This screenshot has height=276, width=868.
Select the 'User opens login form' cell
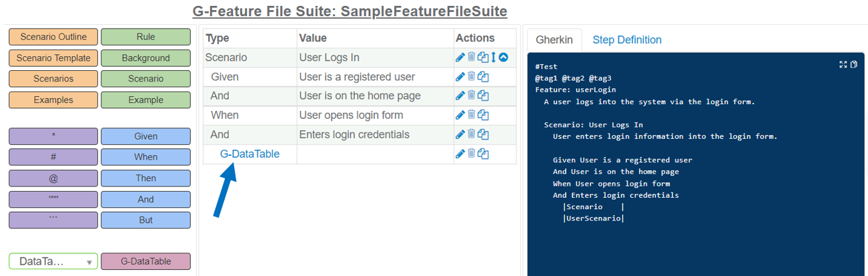(374, 115)
